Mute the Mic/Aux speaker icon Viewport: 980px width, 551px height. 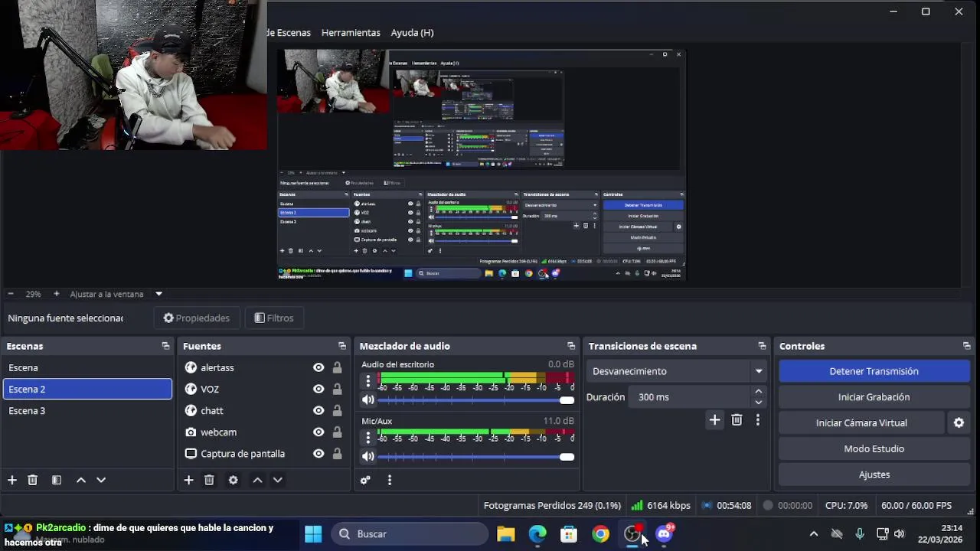click(x=368, y=456)
